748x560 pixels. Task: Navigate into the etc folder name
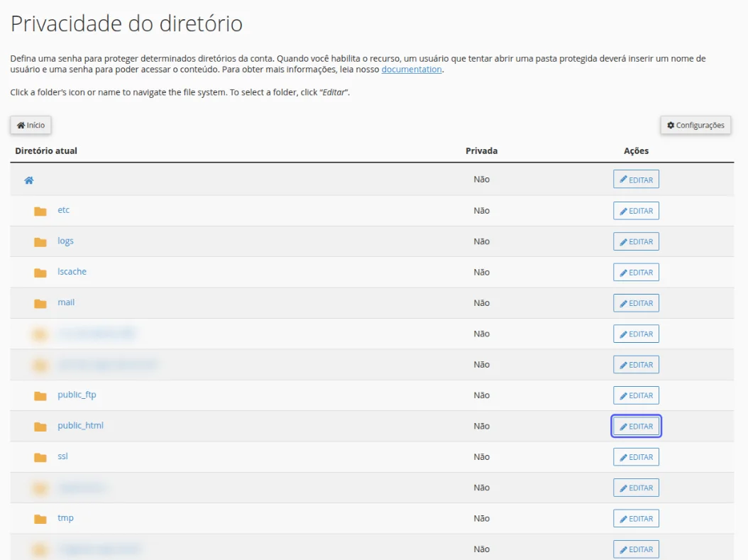(63, 210)
